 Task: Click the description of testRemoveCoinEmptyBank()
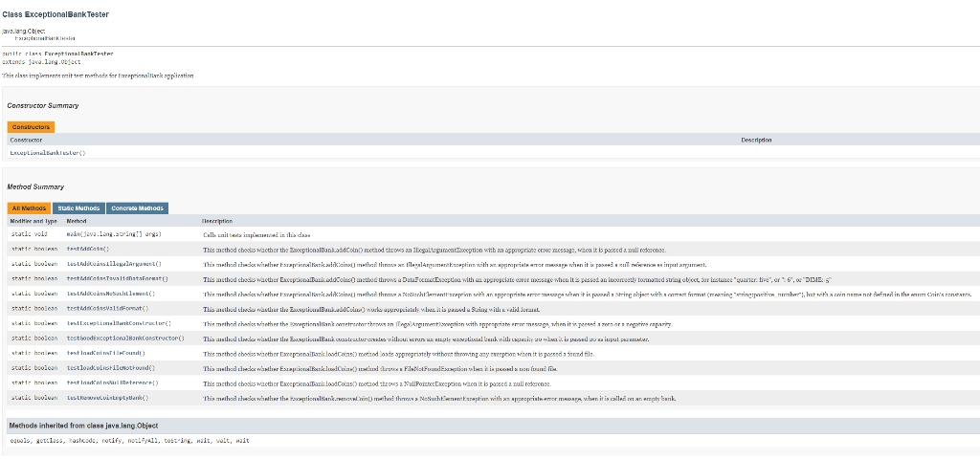point(439,399)
